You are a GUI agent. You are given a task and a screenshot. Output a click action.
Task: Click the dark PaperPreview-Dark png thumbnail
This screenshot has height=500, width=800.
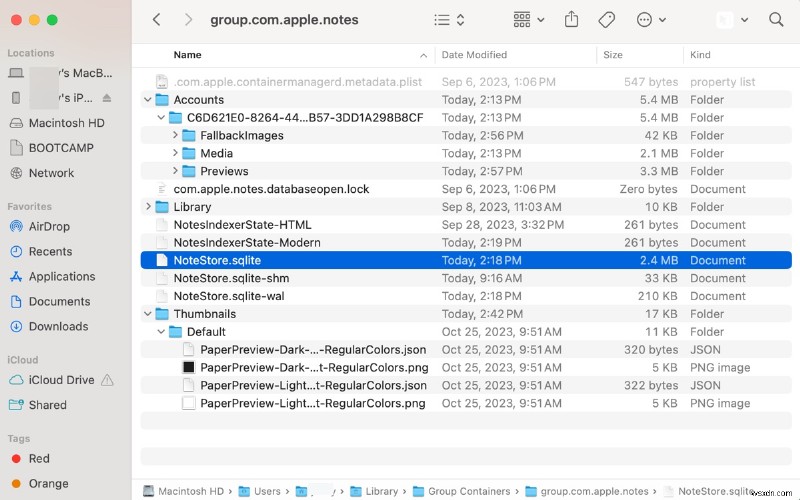[189, 367]
